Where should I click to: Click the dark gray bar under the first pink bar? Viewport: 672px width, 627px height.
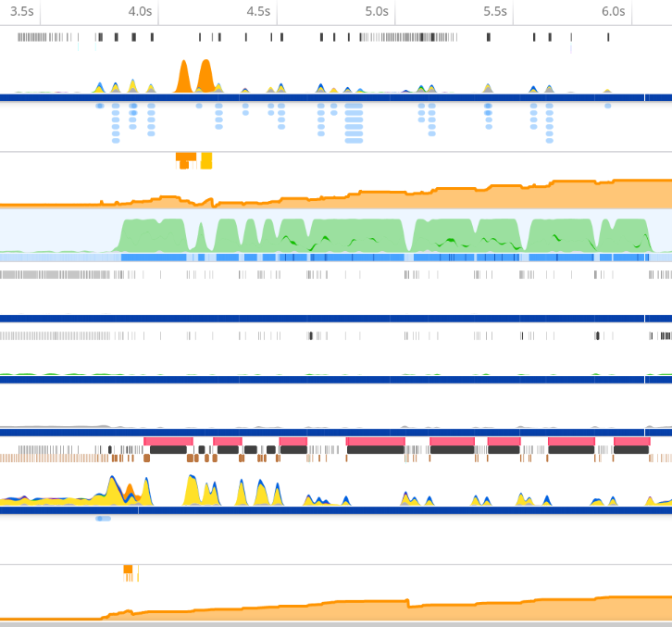(x=168, y=450)
